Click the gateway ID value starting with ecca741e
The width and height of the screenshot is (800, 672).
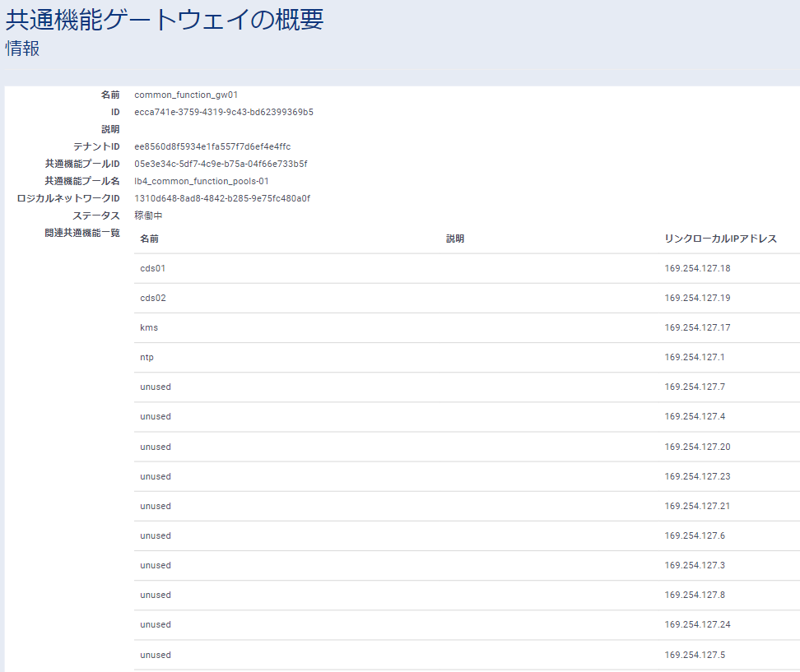223,112
